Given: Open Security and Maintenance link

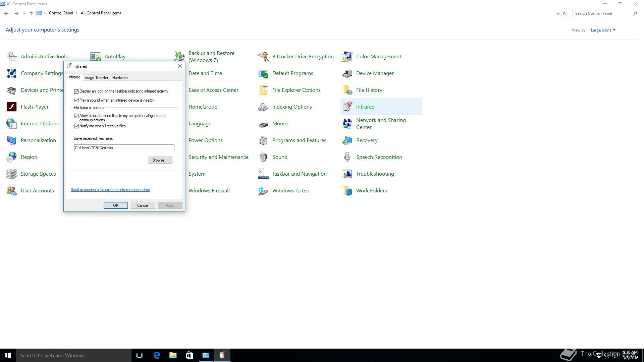Looking at the screenshot, I should pos(218,157).
